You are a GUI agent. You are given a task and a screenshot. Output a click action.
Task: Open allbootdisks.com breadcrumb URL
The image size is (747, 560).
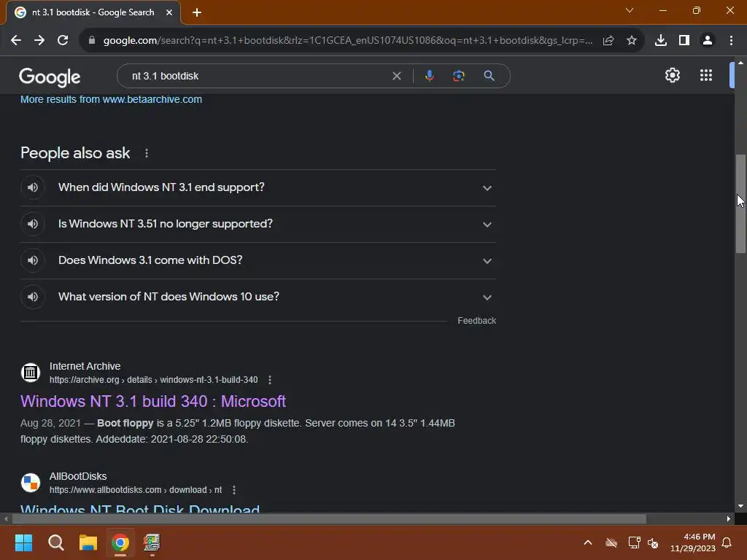pos(136,490)
